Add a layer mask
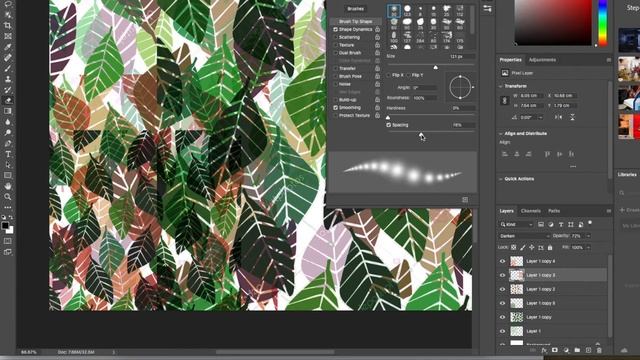The height and width of the screenshot is (360, 640). pyautogui.click(x=555, y=350)
